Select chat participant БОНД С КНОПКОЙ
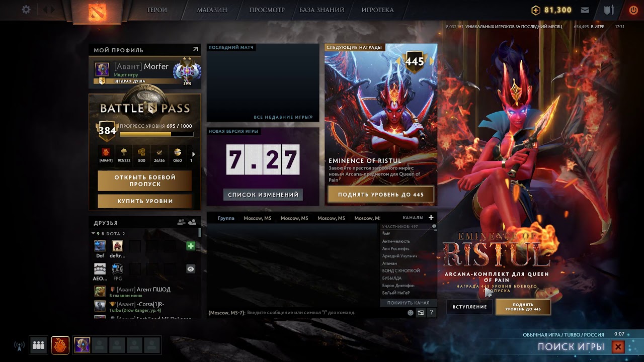The image size is (644, 362). 401,271
